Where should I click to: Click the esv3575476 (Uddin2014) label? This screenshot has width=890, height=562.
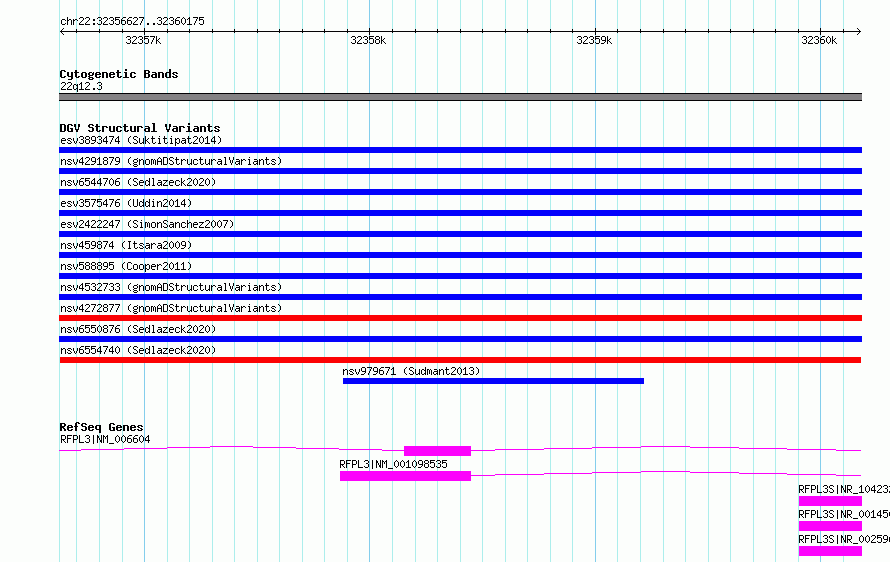[126, 203]
